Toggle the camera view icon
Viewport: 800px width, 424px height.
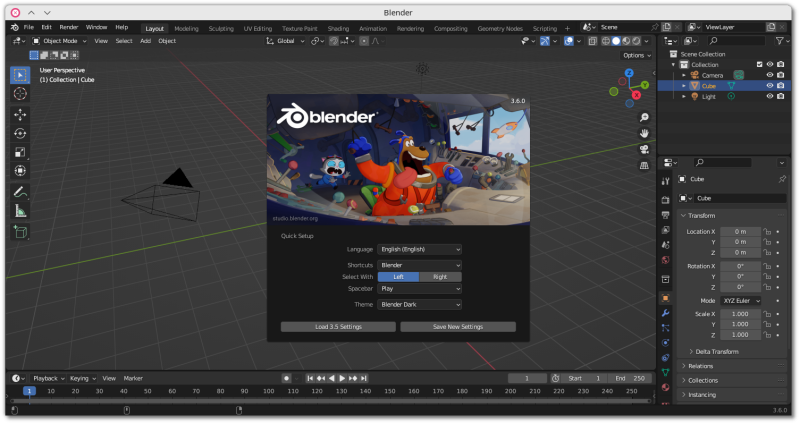pos(644,149)
